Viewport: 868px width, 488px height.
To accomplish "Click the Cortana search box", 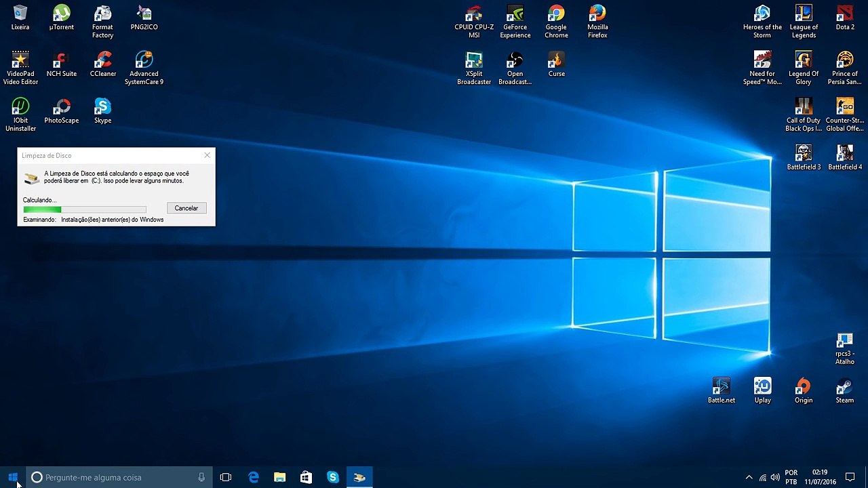I will 119,477.
